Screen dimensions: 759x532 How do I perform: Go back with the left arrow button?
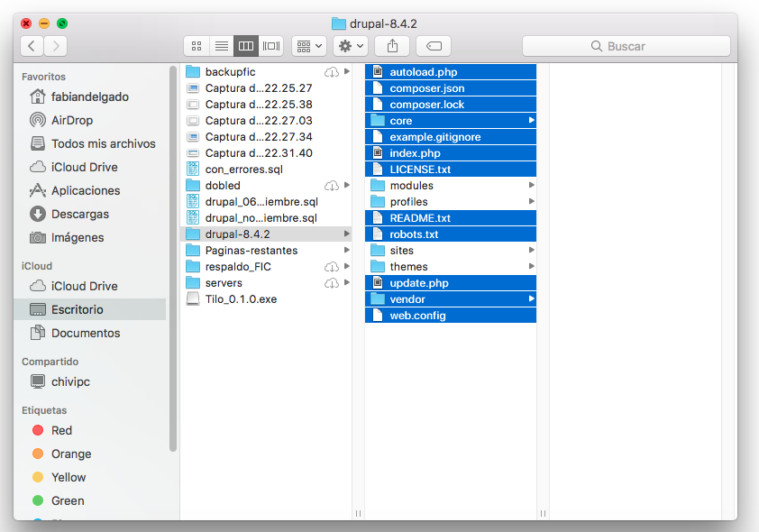32,46
